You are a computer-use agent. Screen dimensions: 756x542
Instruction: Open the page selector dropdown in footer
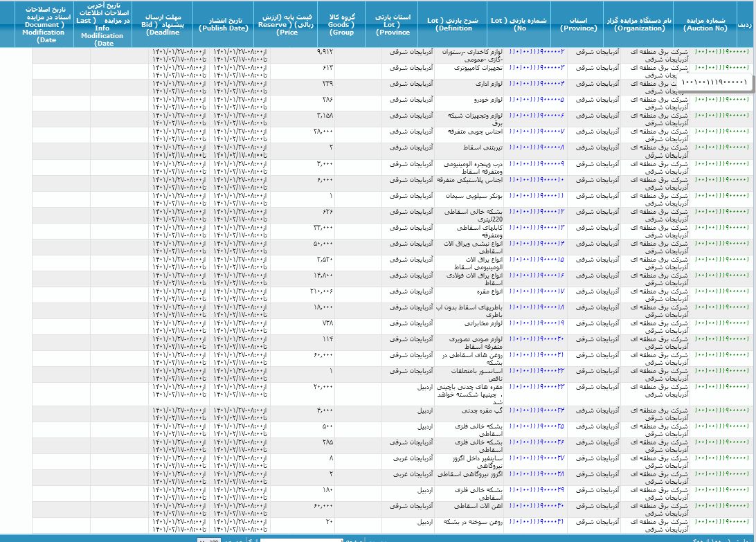(x=301, y=539)
